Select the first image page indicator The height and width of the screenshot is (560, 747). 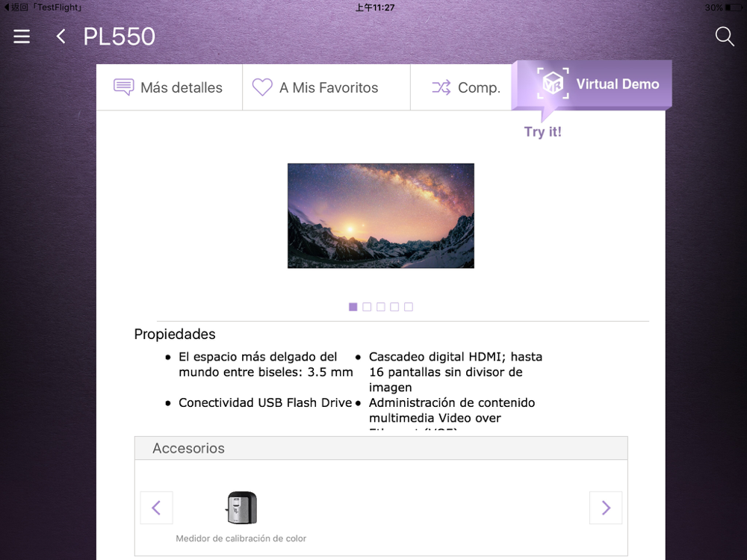pyautogui.click(x=353, y=307)
